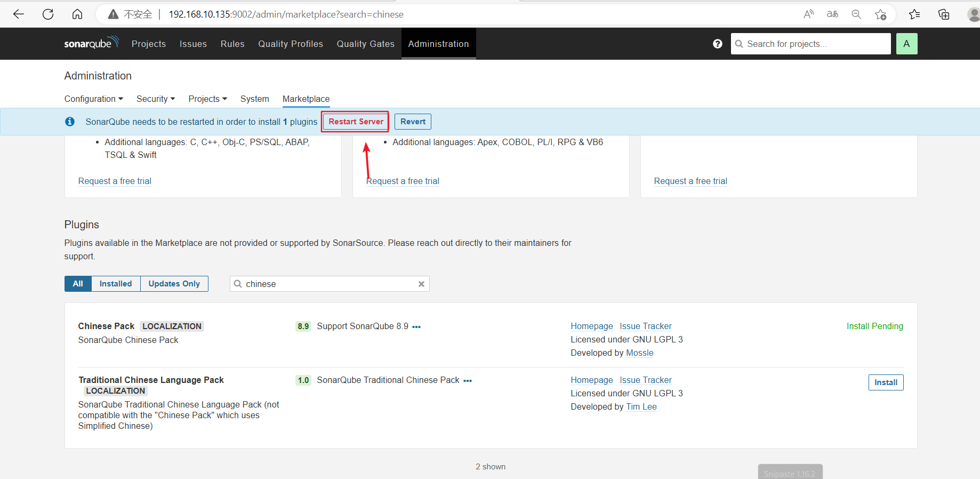Open the read aloud icon

pos(809,14)
